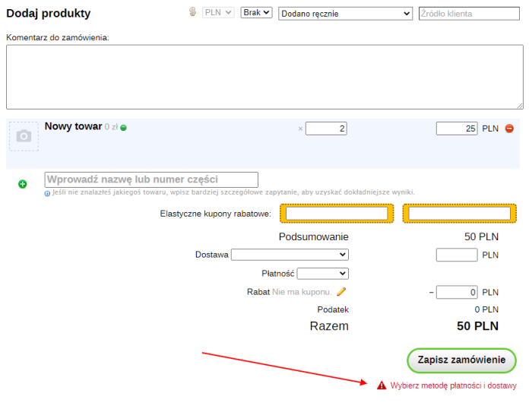Click the green plus add product icon
Image resolution: width=532 pixels, height=409 pixels.
(22, 184)
